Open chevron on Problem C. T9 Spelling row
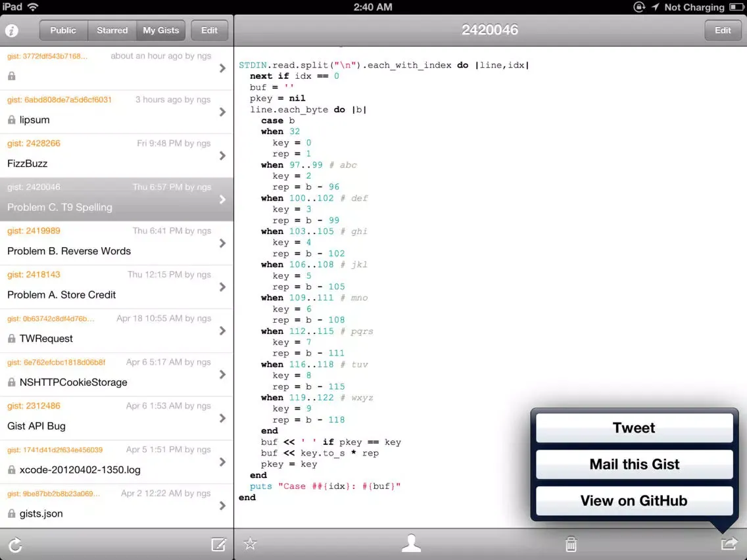 [222, 200]
